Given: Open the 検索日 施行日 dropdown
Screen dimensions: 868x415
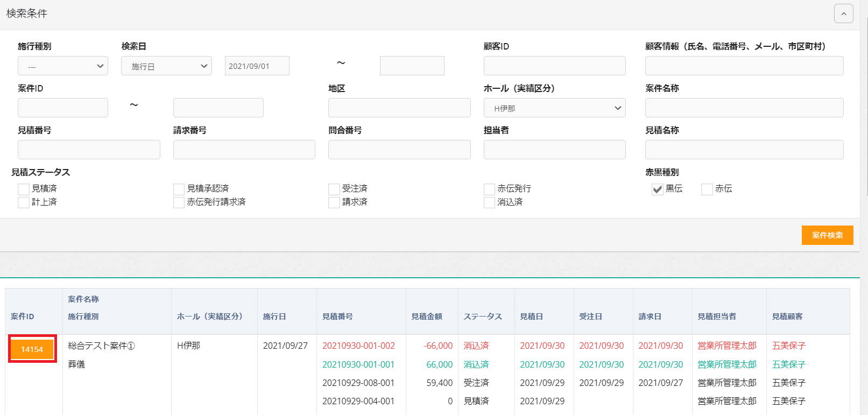Looking at the screenshot, I should click(166, 66).
